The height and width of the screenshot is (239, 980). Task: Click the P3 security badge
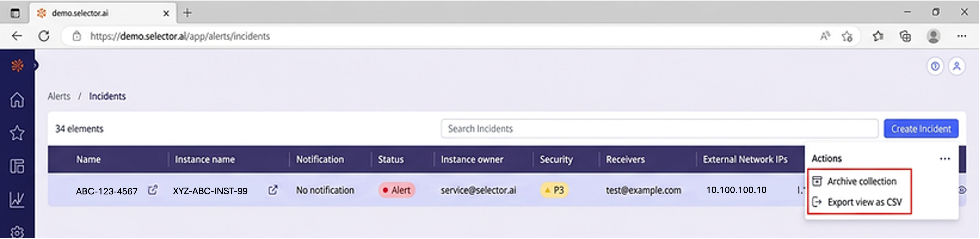(554, 190)
